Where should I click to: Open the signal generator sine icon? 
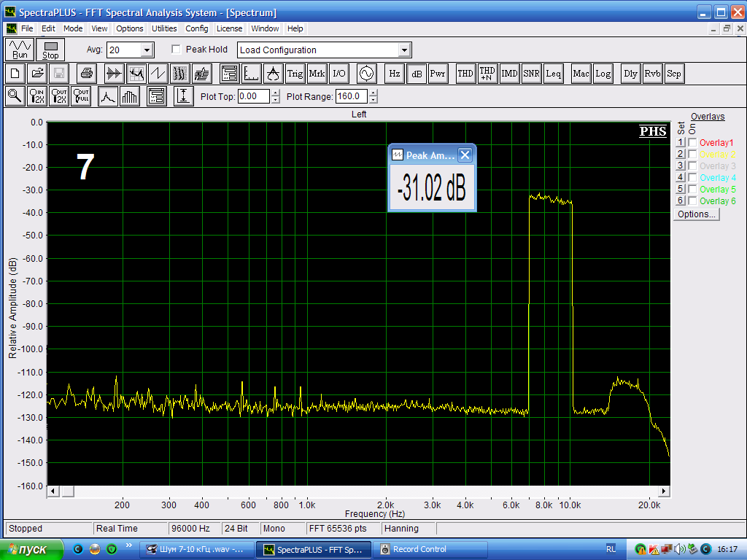[366, 74]
